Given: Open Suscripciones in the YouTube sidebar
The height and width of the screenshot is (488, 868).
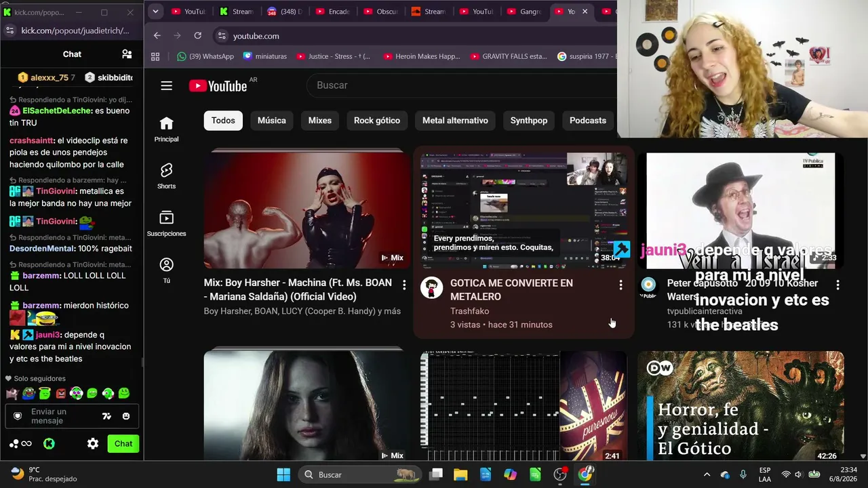Looking at the screenshot, I should pyautogui.click(x=166, y=224).
